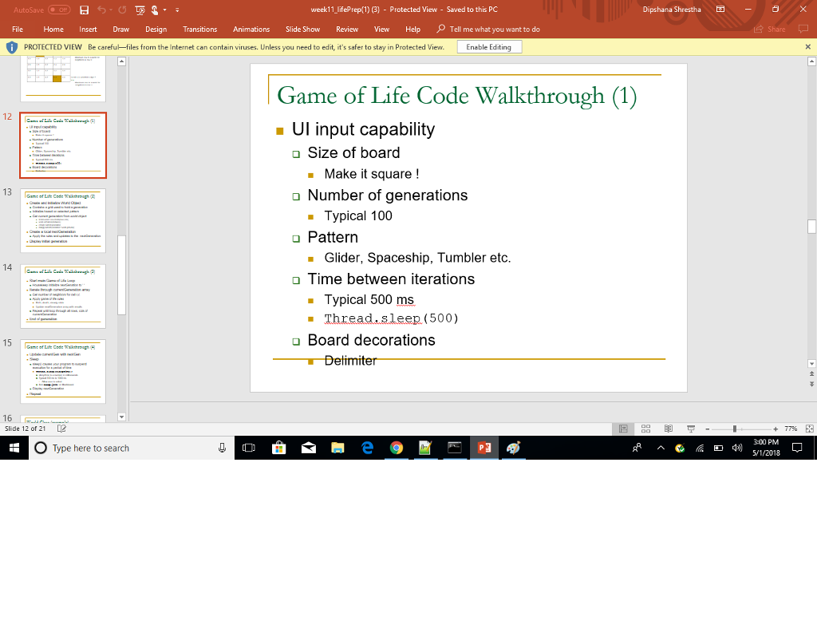Open Microsoft Store from the taskbar
The image size is (817, 644).
click(x=279, y=448)
